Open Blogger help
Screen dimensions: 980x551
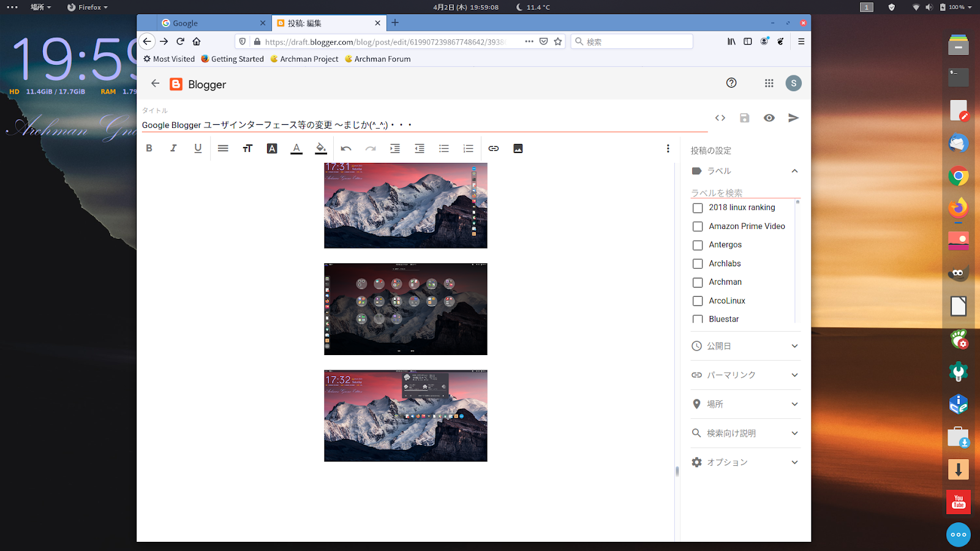click(731, 83)
